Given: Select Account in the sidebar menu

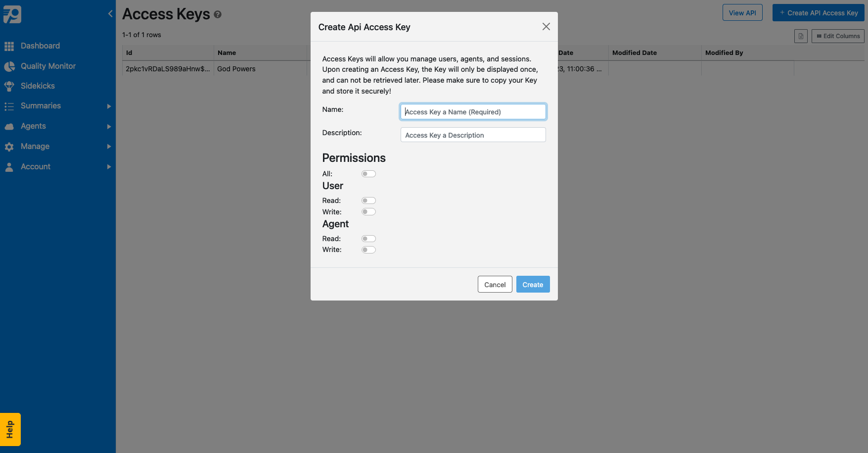Looking at the screenshot, I should [35, 166].
